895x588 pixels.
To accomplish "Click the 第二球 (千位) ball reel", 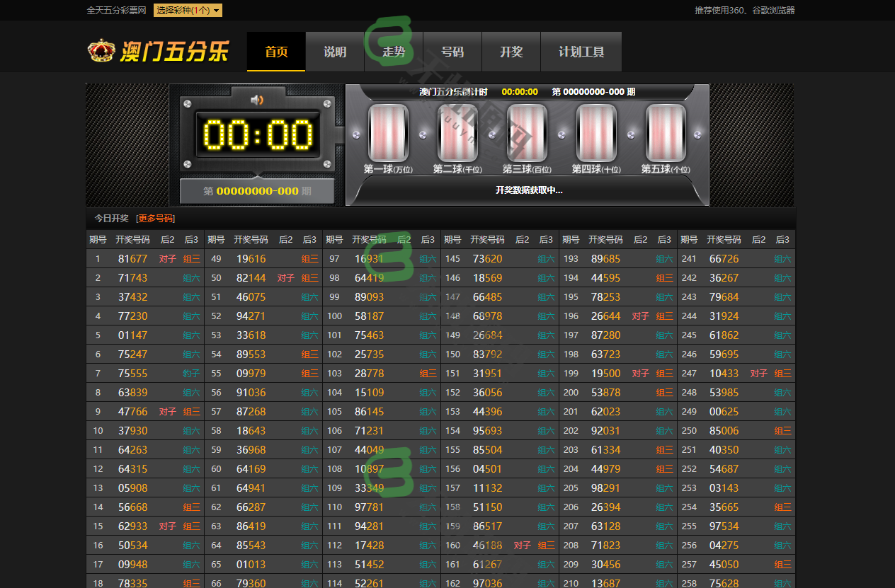I will tap(457, 133).
